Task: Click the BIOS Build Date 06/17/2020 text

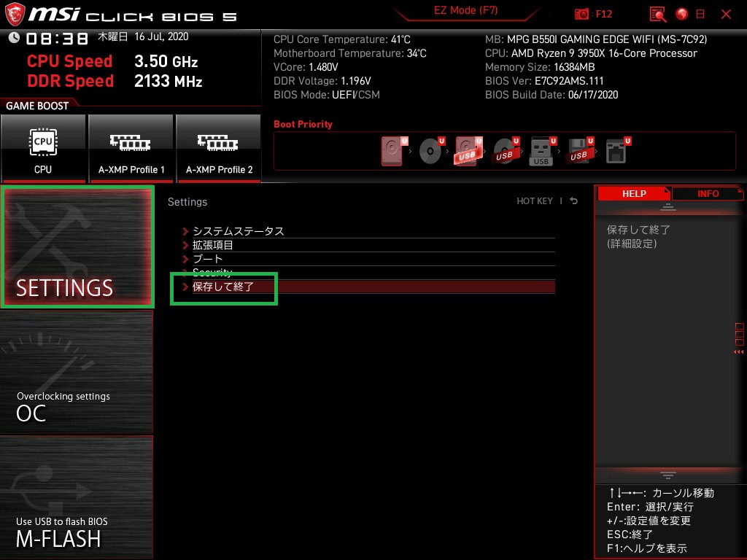Action: click(x=551, y=95)
